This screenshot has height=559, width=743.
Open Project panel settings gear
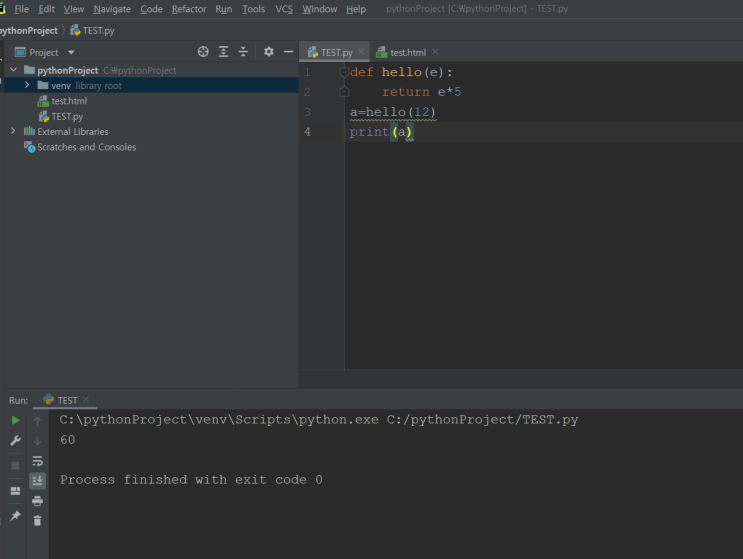(x=269, y=52)
